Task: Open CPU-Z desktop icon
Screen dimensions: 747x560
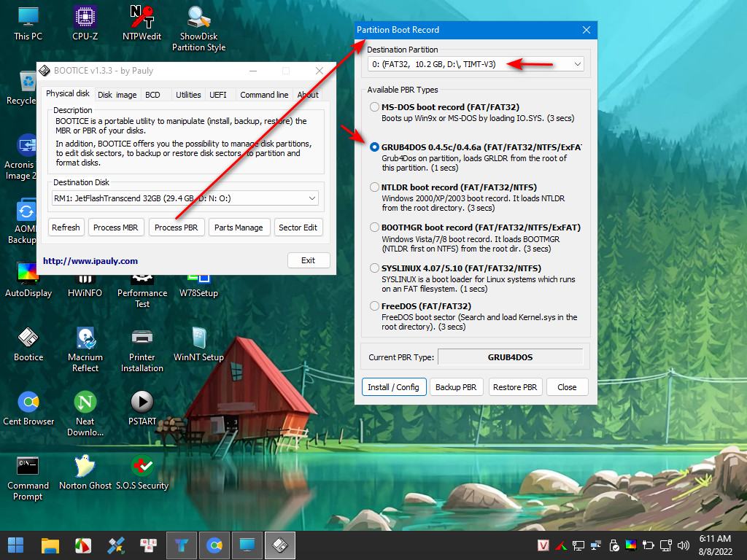Action: [x=85, y=24]
